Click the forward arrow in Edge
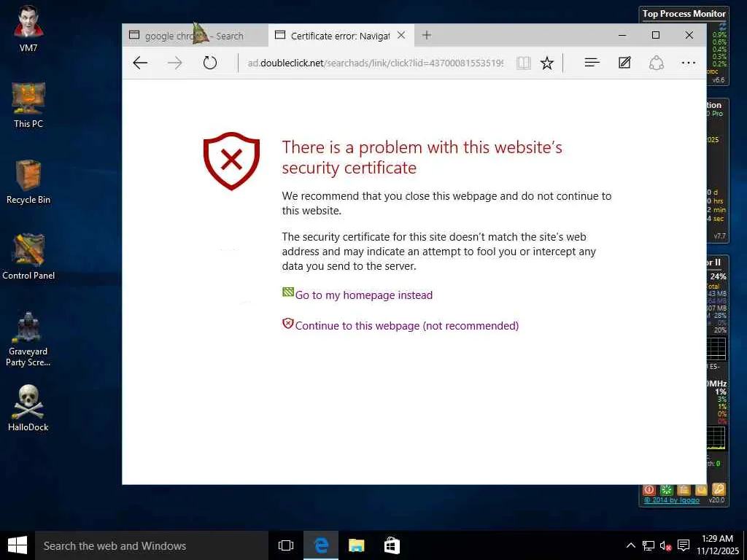This screenshot has height=560, width=747. pyautogui.click(x=175, y=63)
